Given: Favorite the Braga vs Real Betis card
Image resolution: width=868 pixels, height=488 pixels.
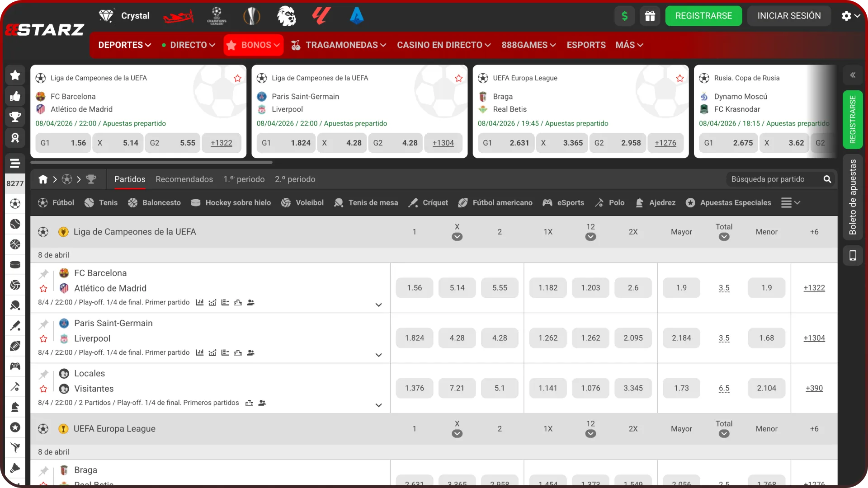Looking at the screenshot, I should coord(680,78).
